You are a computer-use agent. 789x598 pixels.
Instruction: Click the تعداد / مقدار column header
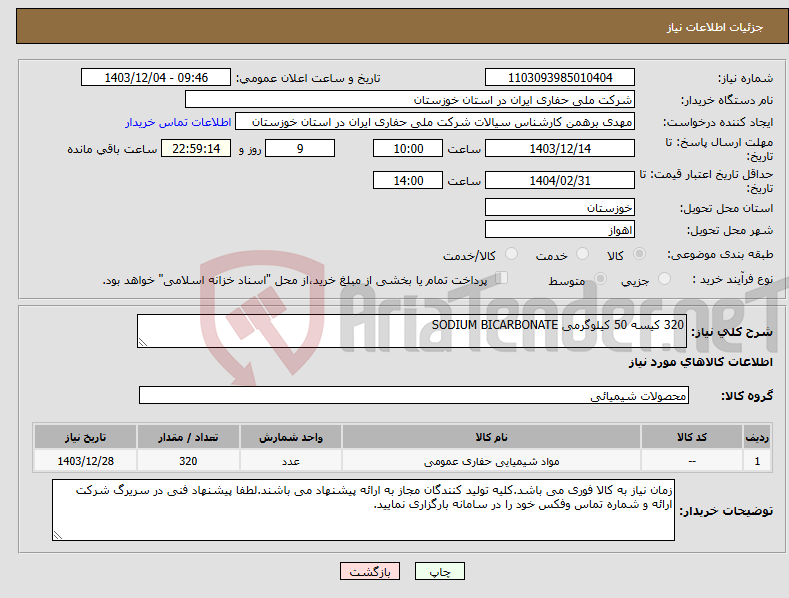[x=188, y=437]
